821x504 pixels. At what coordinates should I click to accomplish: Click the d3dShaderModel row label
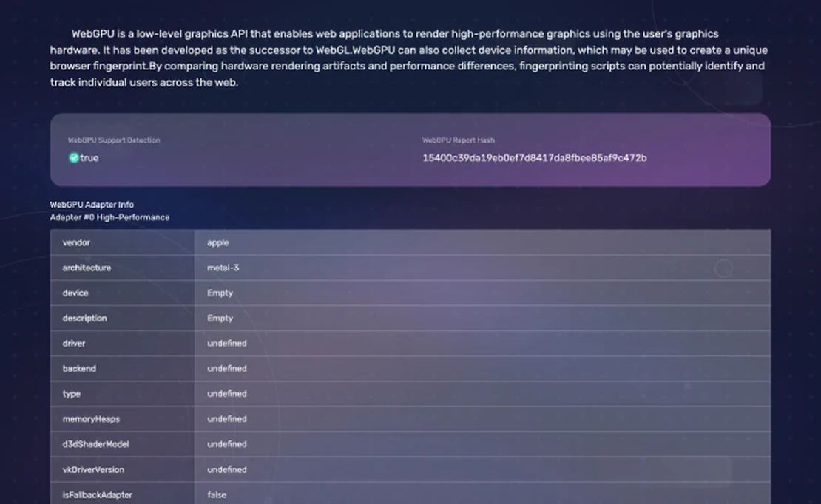tap(95, 444)
